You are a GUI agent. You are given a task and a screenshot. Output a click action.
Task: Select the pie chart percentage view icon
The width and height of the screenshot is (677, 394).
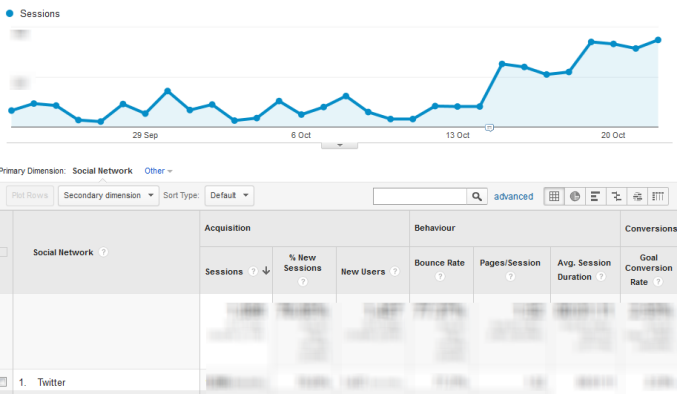coord(575,196)
